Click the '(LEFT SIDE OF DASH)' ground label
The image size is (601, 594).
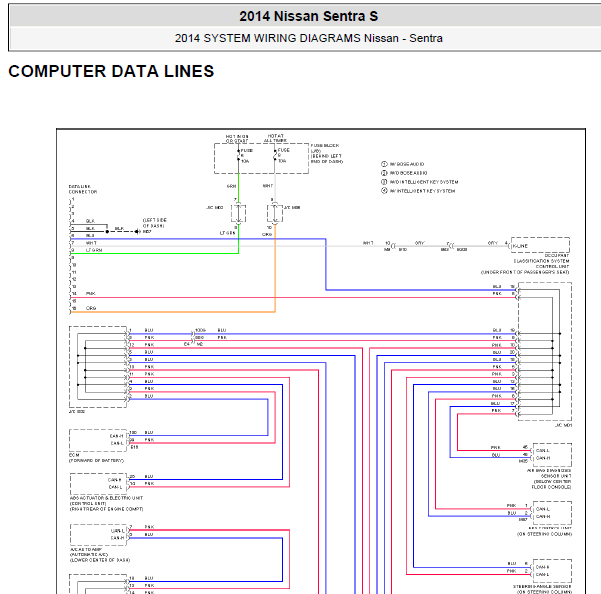[154, 223]
